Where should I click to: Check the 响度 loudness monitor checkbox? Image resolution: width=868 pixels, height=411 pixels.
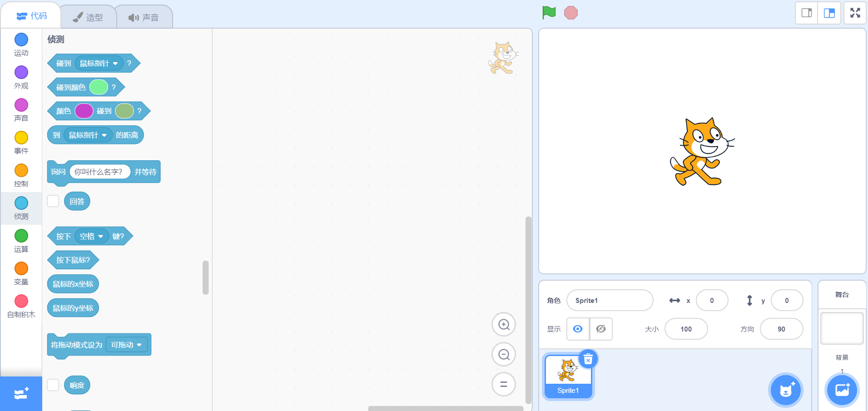click(53, 385)
